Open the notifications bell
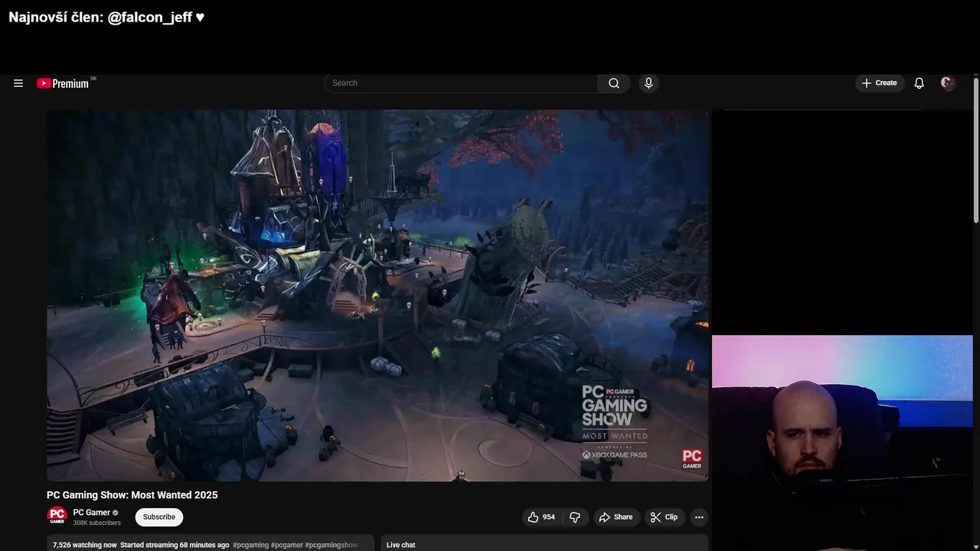The height and width of the screenshot is (551, 980). (919, 83)
